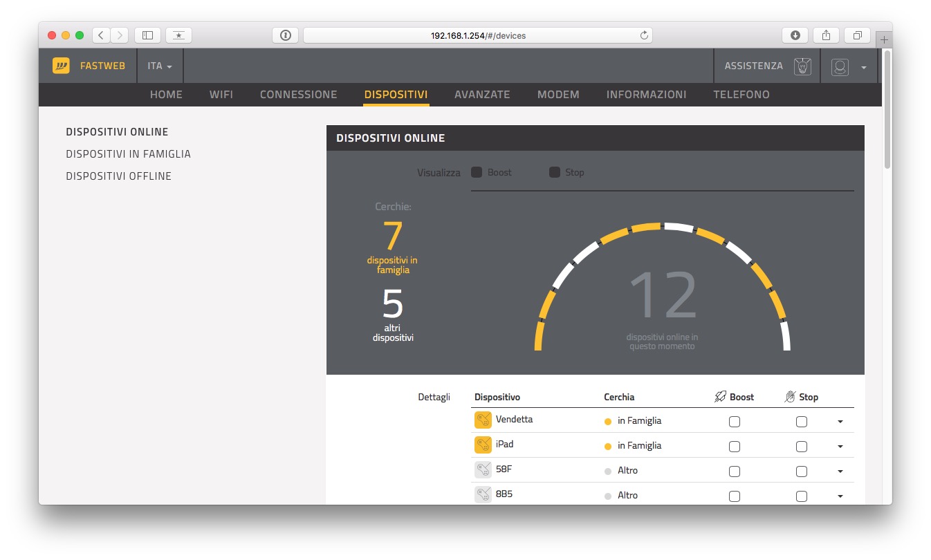Open a new Safari tab
Image resolution: width=931 pixels, height=560 pixels.
(884, 40)
